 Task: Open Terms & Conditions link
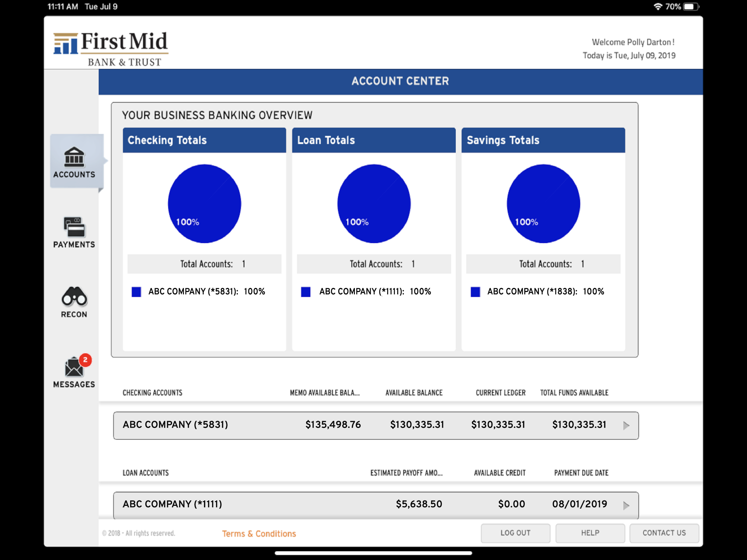[259, 534]
